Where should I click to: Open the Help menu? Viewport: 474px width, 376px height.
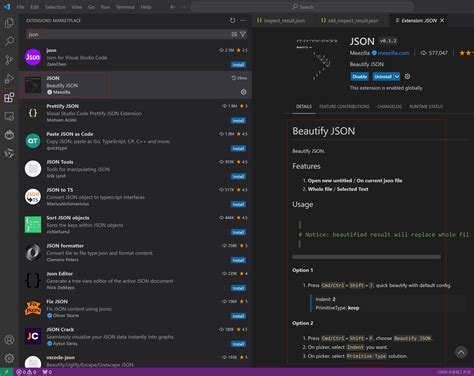146,7
